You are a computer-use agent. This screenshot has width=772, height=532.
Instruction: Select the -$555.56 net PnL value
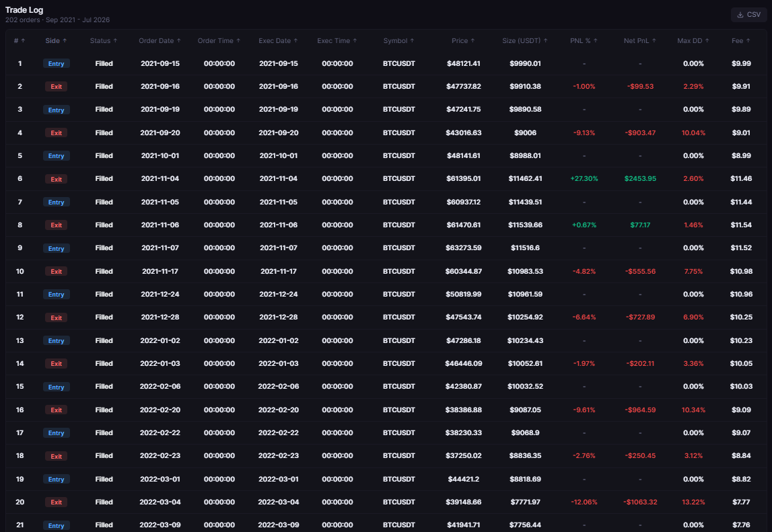640,271
